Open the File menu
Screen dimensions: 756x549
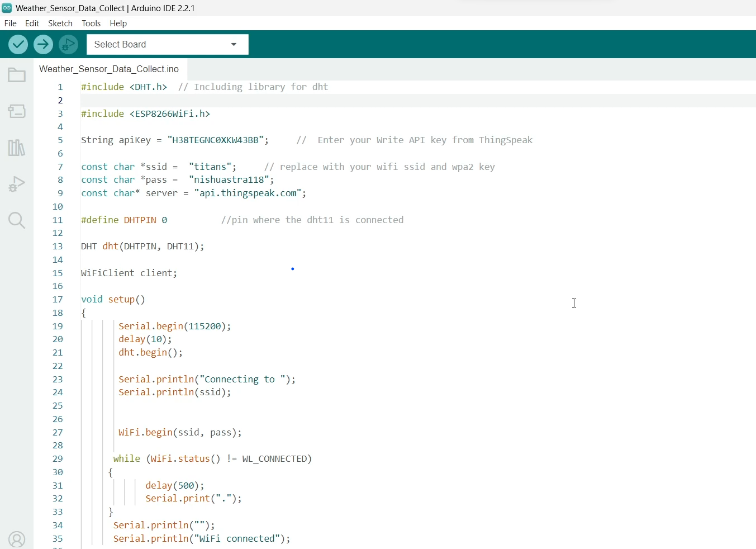[x=11, y=23]
